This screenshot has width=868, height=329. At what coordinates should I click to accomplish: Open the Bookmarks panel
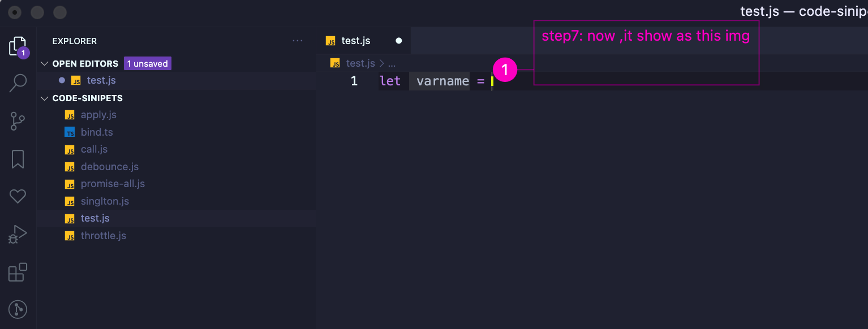18,159
